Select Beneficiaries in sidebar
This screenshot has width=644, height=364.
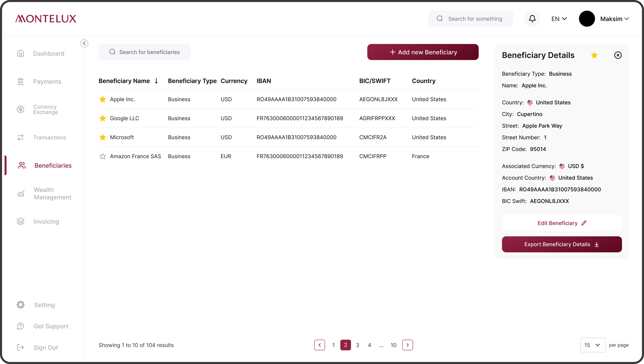click(53, 166)
